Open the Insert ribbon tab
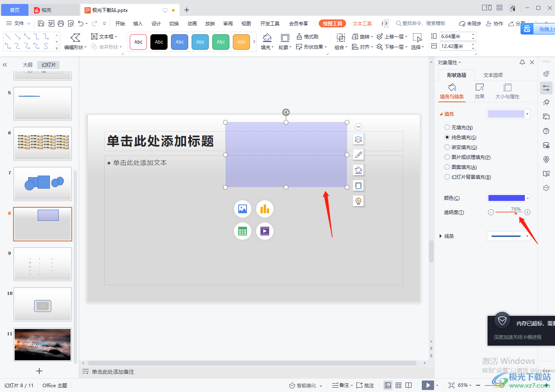This screenshot has height=392, width=555. click(138, 23)
